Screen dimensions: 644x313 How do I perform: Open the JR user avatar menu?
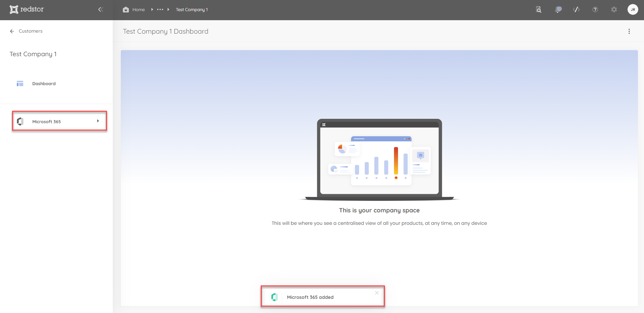point(633,9)
